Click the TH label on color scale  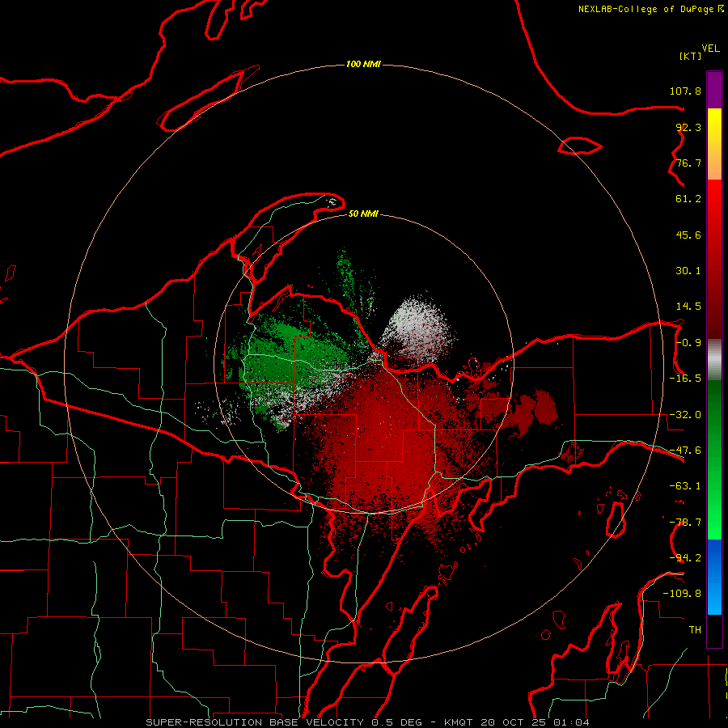[x=695, y=629]
